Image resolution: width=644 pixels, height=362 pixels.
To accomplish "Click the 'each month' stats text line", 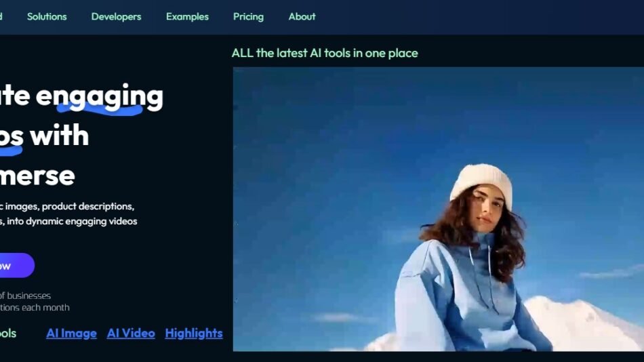I will [x=35, y=307].
